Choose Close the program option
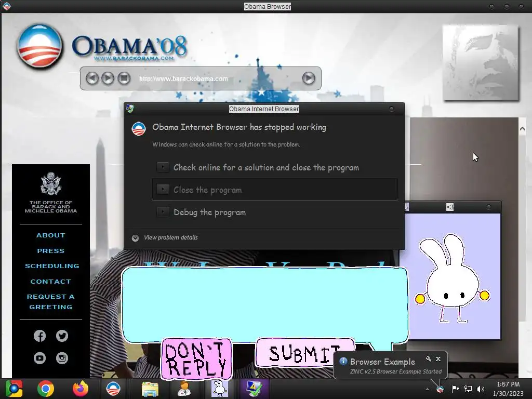532x399 pixels. pyautogui.click(x=275, y=190)
